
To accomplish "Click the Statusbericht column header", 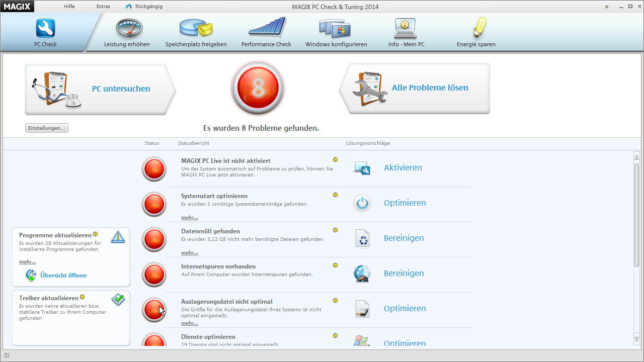I will (194, 143).
